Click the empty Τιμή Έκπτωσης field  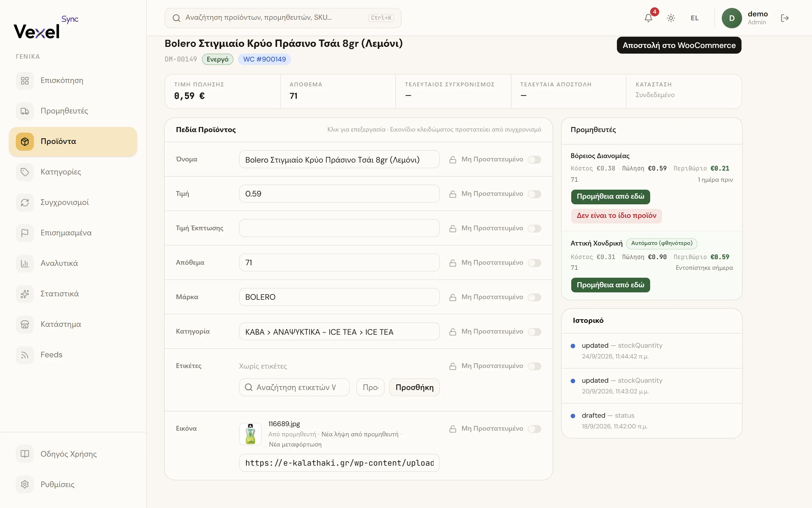pos(339,229)
